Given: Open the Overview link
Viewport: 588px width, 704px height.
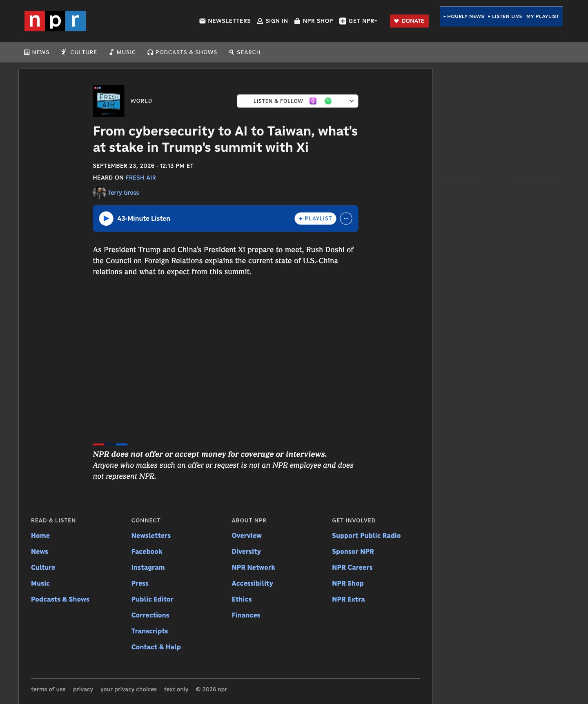Looking at the screenshot, I should click(x=247, y=535).
